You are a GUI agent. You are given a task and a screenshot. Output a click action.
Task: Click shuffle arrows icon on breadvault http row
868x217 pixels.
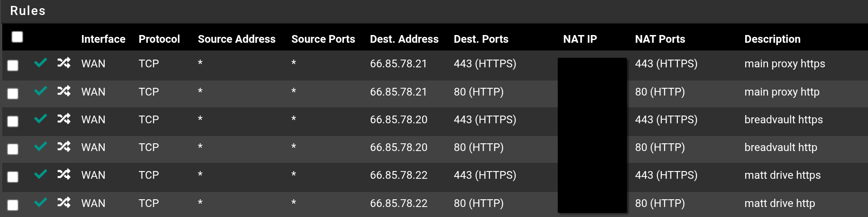[x=64, y=146]
